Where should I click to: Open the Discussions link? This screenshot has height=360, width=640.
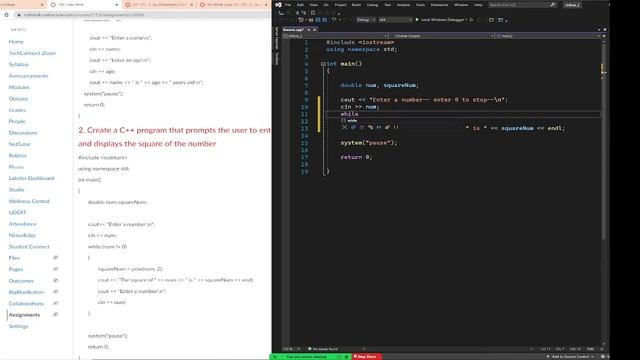23,133
